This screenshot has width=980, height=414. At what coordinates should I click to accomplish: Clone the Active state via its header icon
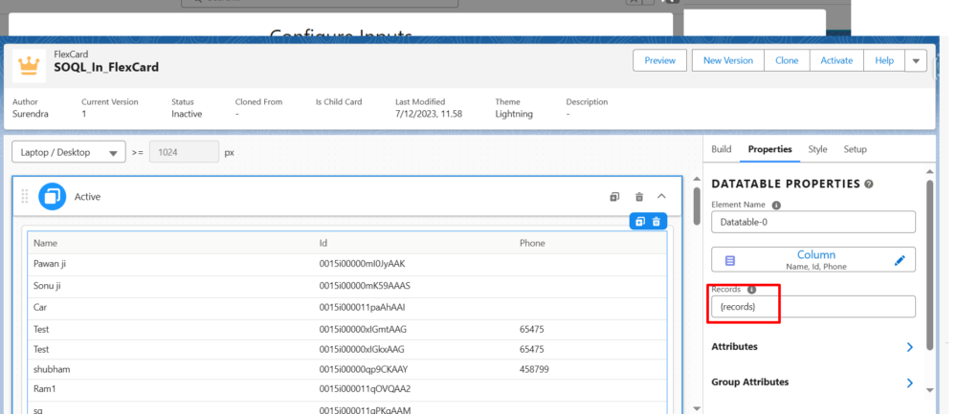614,197
